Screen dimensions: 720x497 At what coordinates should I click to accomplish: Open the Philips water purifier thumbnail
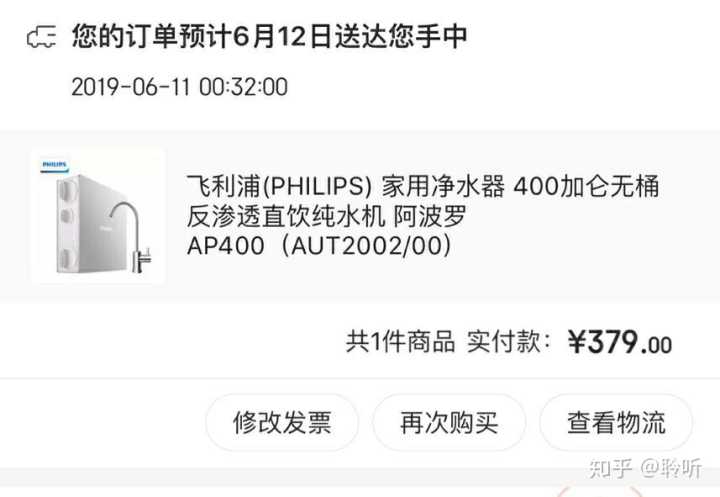[x=98, y=216]
